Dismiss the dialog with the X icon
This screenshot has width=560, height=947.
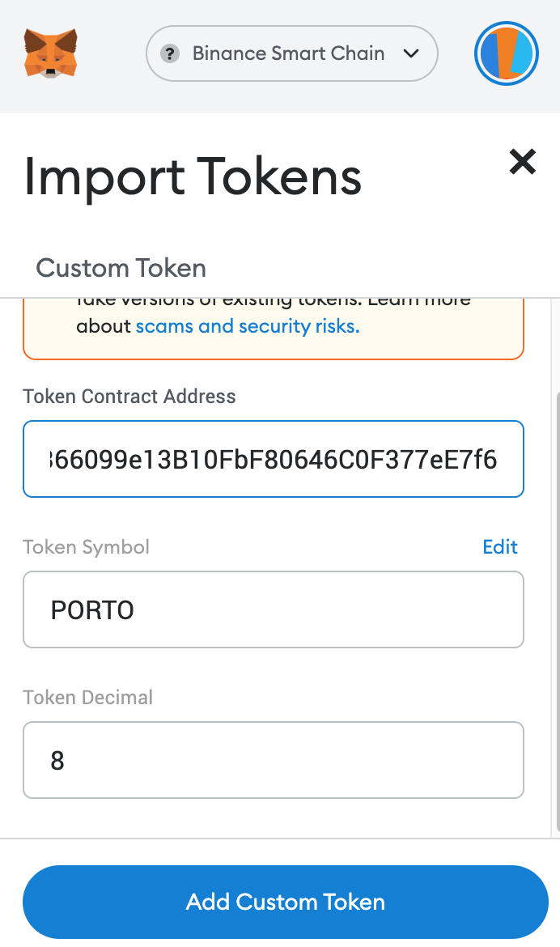(522, 162)
